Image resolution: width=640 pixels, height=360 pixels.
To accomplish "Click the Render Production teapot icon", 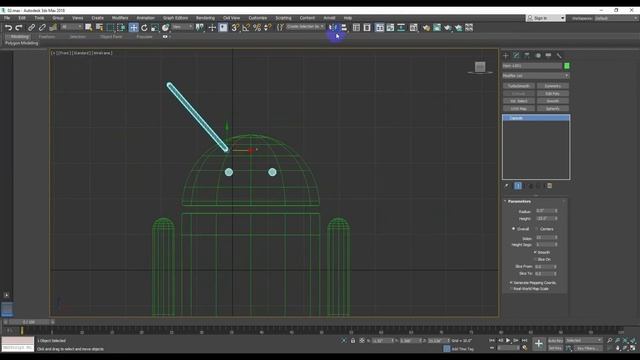I will tap(448, 27).
